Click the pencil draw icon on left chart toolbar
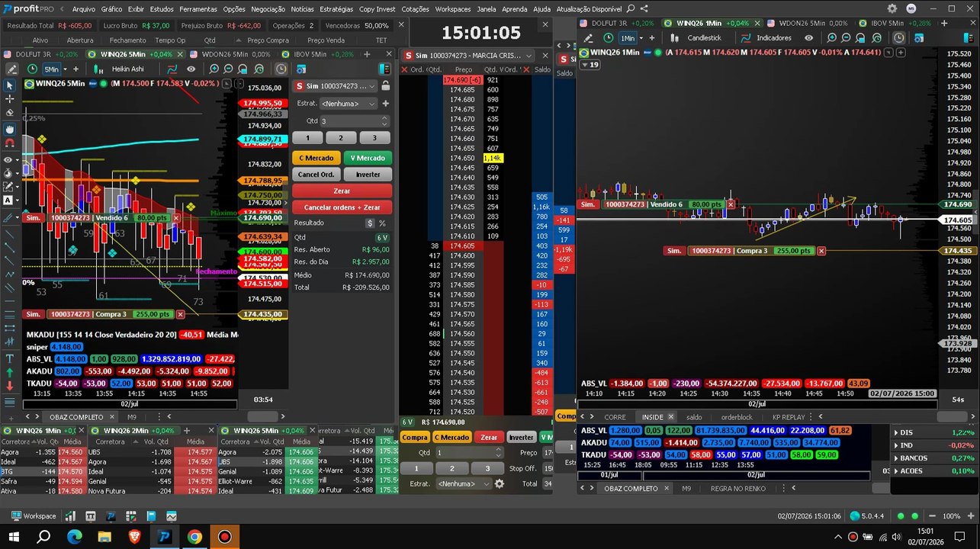The image size is (980, 549). pyautogui.click(x=11, y=69)
